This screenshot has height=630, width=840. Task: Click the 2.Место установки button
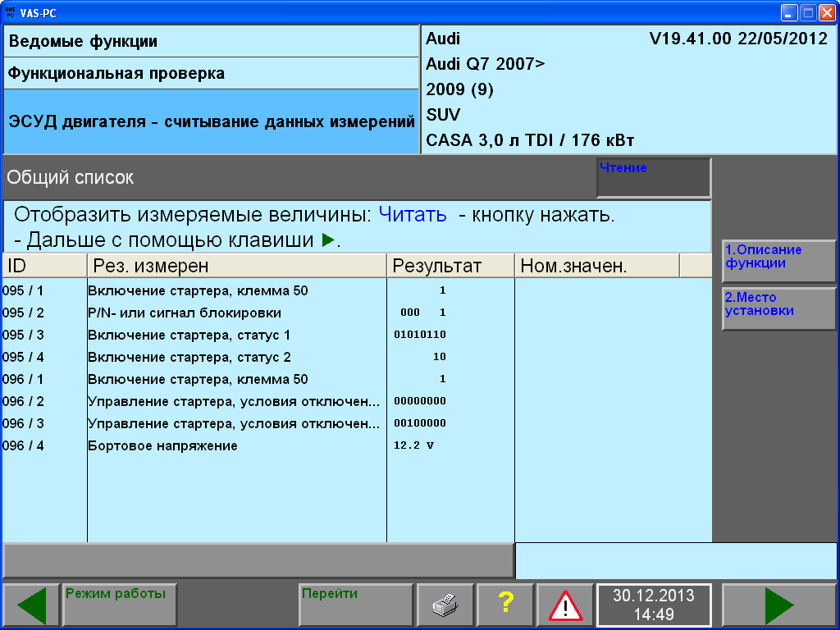coord(778,308)
